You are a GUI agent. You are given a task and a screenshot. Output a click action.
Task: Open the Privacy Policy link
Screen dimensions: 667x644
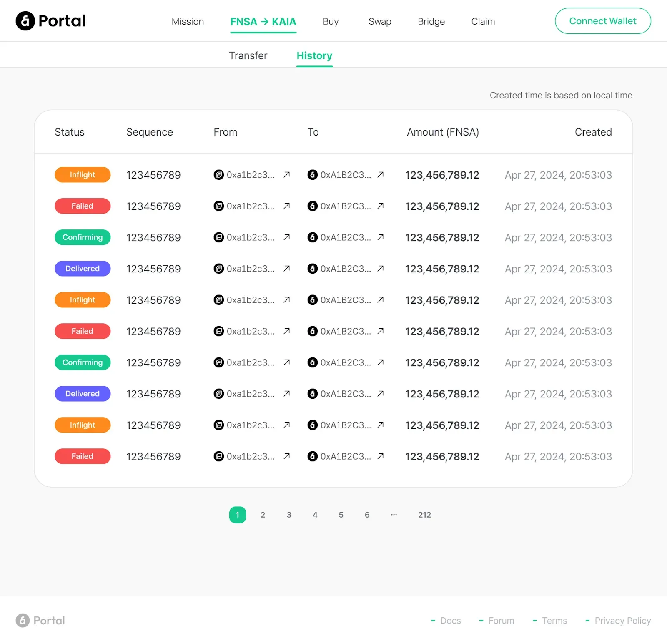622,621
